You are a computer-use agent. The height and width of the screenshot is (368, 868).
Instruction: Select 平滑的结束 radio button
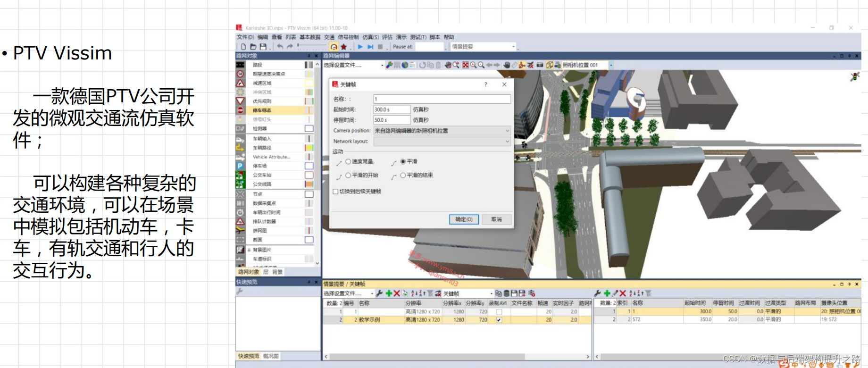pyautogui.click(x=403, y=175)
